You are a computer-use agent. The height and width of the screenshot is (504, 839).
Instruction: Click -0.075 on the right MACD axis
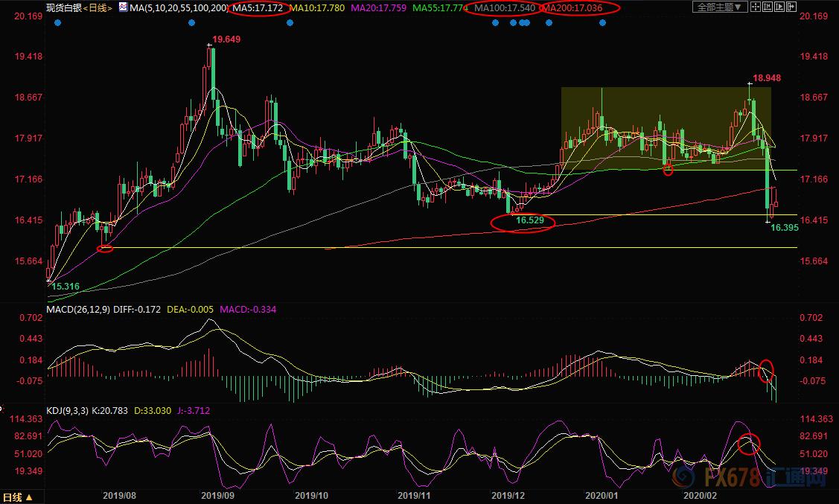click(811, 381)
